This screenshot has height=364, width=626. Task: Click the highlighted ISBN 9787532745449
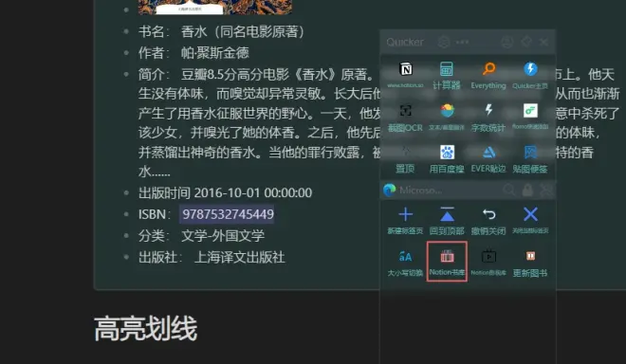coord(228,214)
